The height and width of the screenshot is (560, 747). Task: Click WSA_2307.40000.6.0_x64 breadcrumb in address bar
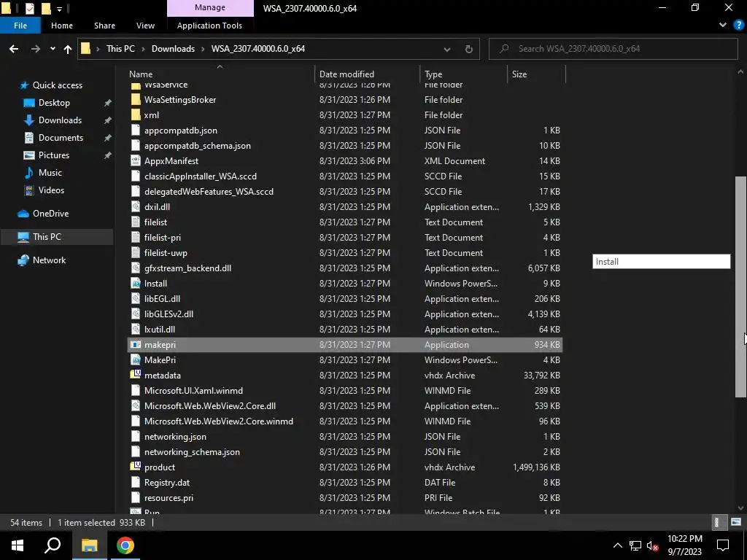pyautogui.click(x=258, y=49)
